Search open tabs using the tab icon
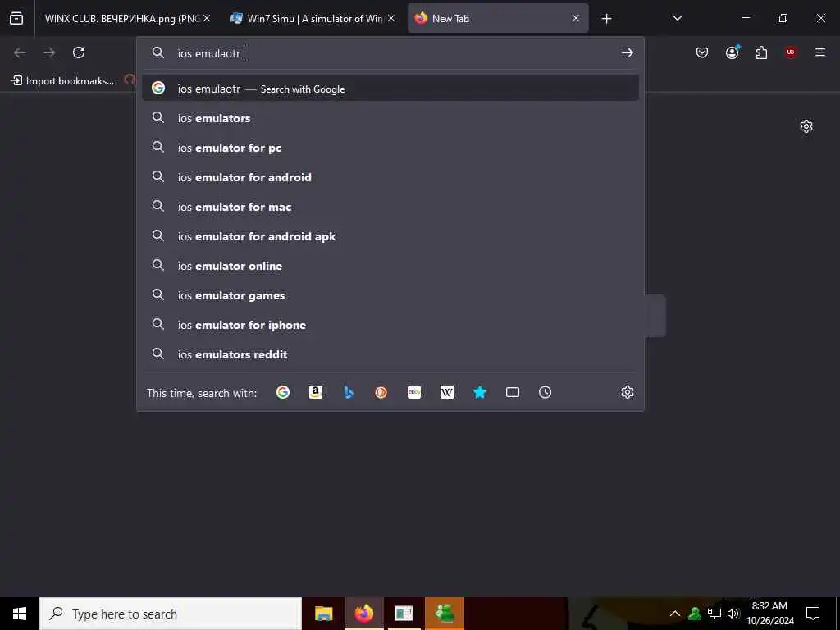The height and width of the screenshot is (630, 840). [513, 392]
